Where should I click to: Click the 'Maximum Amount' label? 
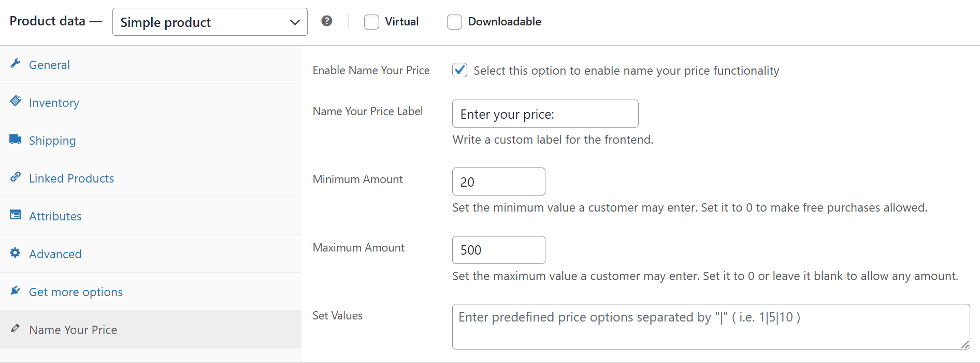coord(358,248)
